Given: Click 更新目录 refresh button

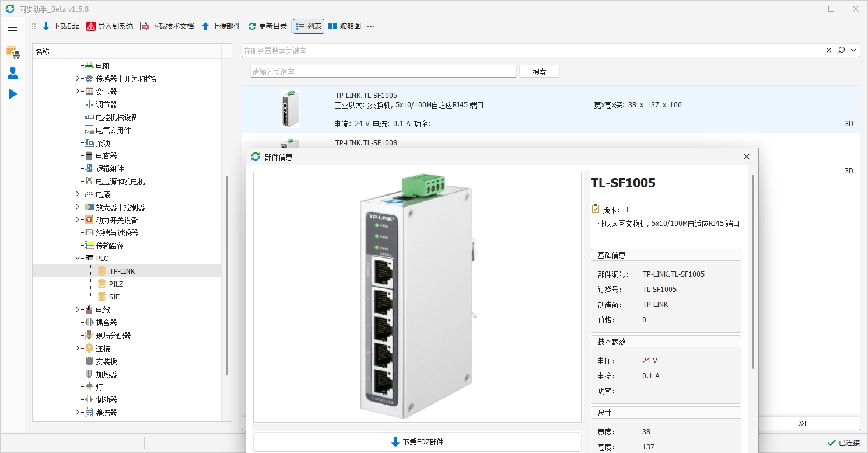Looking at the screenshot, I should [268, 26].
